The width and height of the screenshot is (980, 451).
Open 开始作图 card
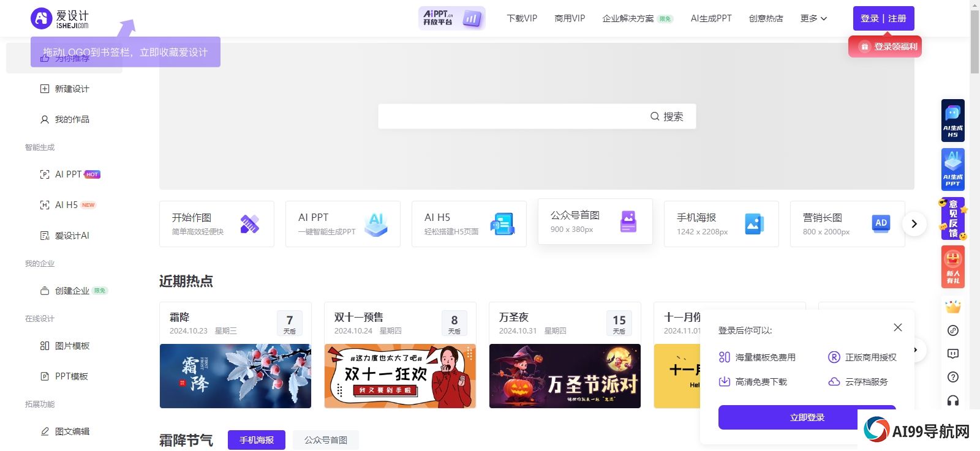tap(217, 224)
